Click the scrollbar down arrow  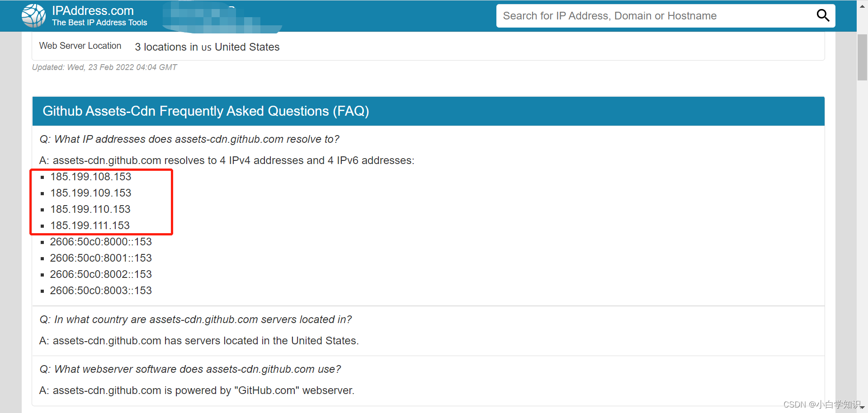click(862, 407)
